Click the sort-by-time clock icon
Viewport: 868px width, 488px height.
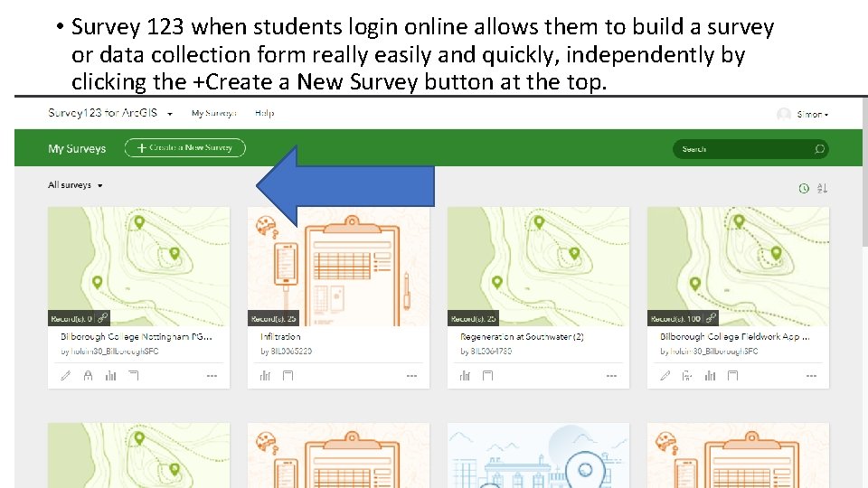(804, 188)
